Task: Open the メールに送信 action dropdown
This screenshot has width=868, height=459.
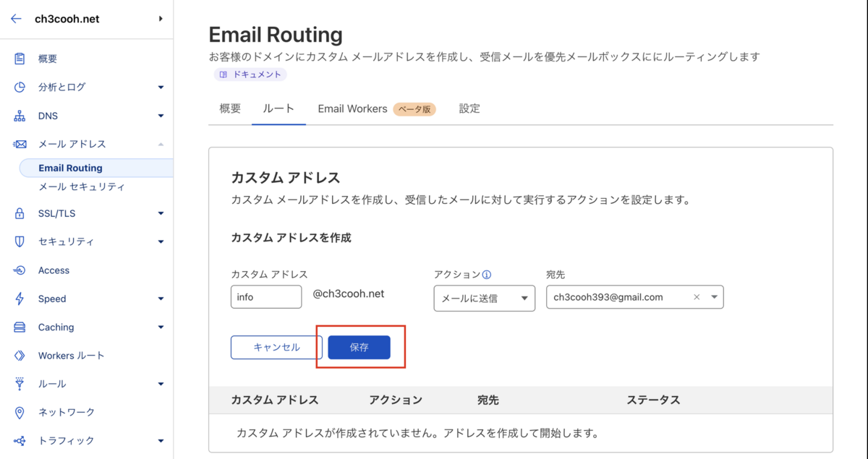Action: coord(484,298)
